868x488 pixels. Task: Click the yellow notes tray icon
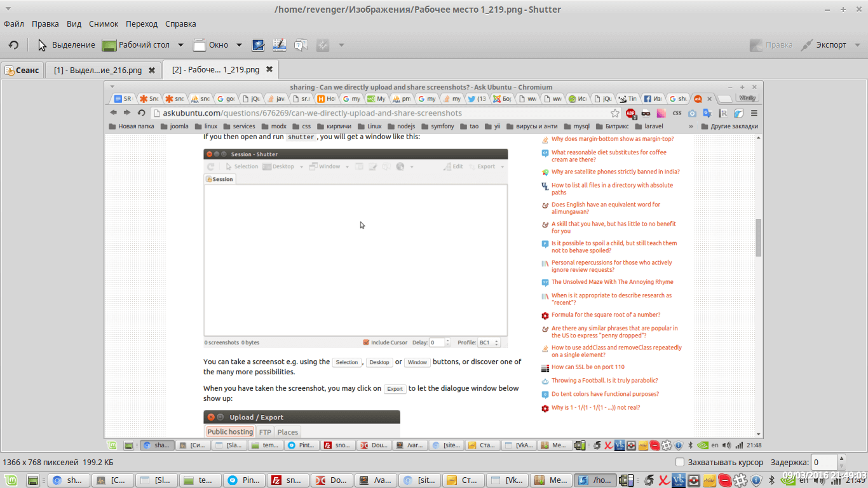point(710,480)
